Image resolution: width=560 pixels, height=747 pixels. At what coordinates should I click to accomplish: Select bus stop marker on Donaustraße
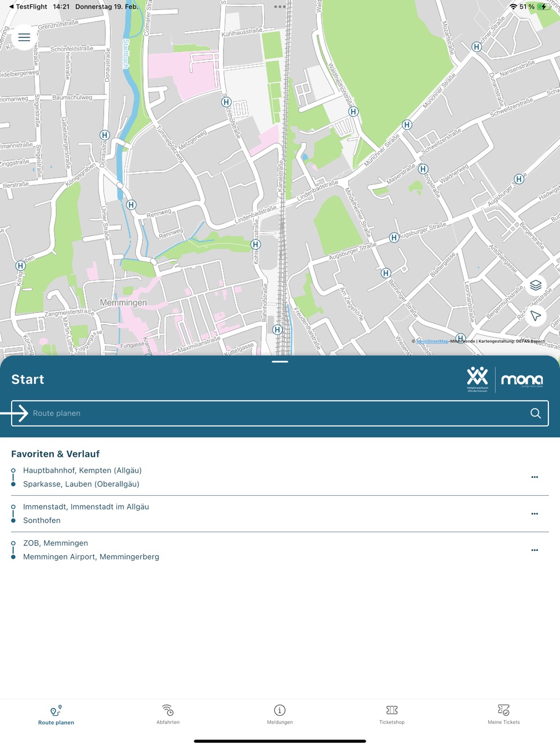tap(105, 135)
